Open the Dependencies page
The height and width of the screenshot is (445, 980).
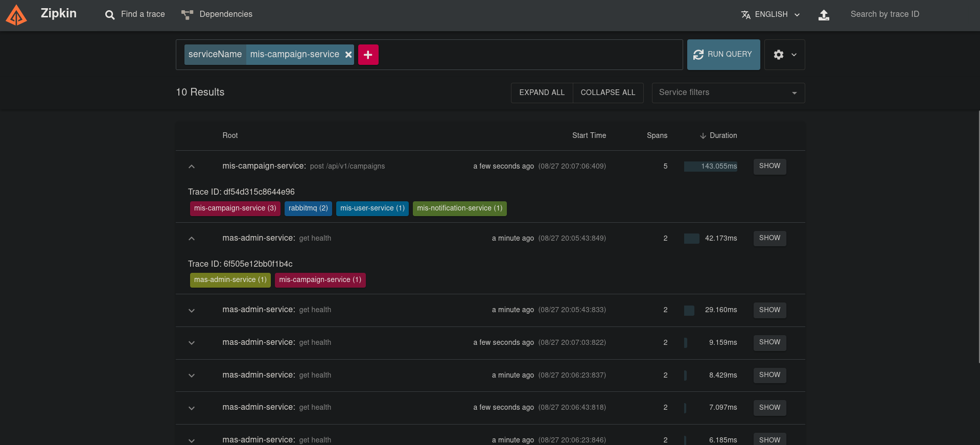[x=217, y=14]
